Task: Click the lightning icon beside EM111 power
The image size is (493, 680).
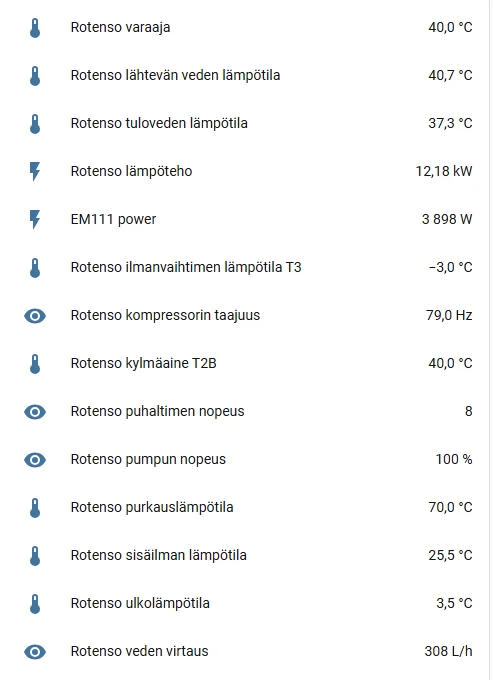Action: [x=35, y=220]
